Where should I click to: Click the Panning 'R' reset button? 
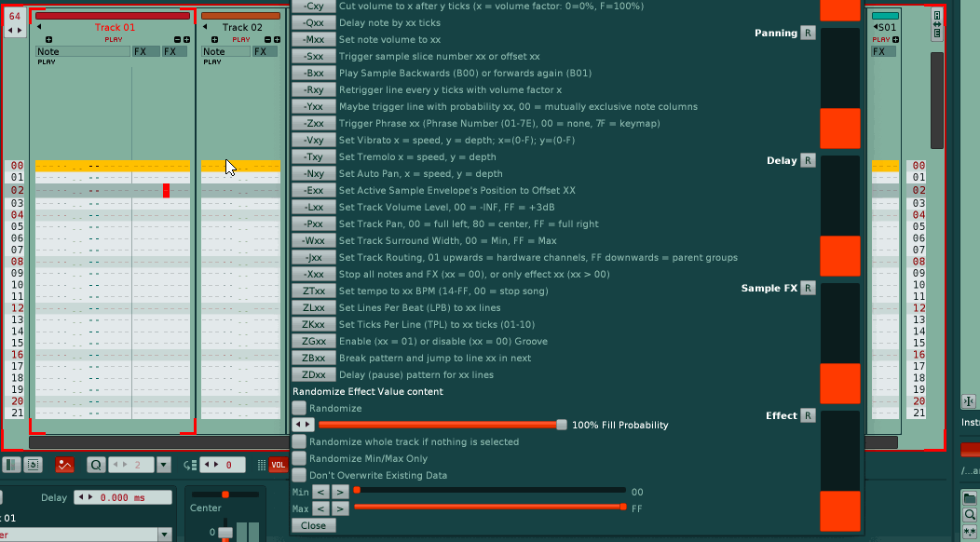click(808, 33)
